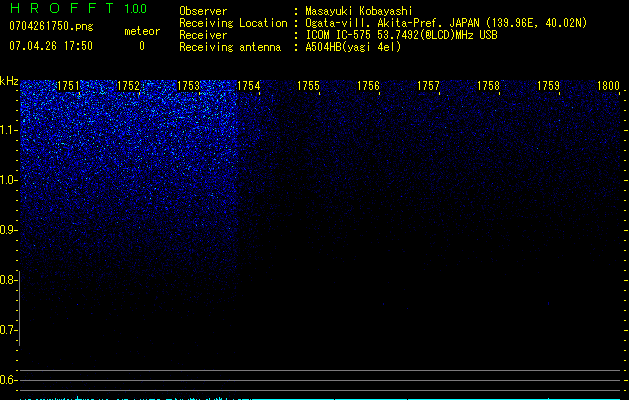The image size is (629, 400).
Task: Click the Observer label
Action: [203, 11]
